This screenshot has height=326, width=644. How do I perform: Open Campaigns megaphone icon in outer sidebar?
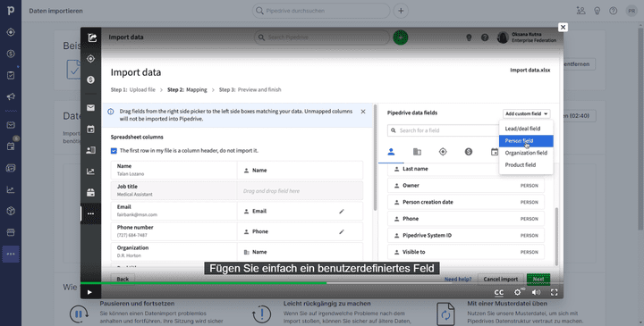coord(11,96)
